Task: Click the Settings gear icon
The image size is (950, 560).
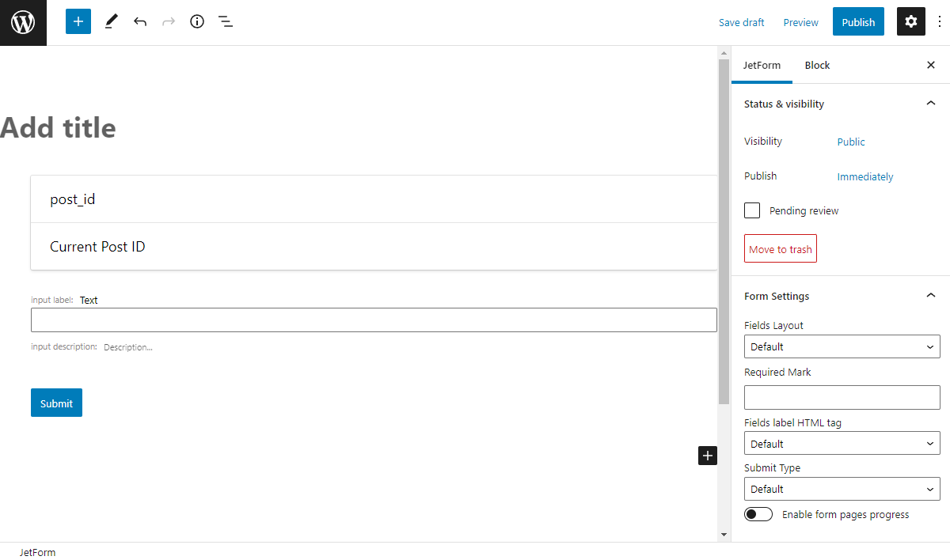Action: coord(910,21)
